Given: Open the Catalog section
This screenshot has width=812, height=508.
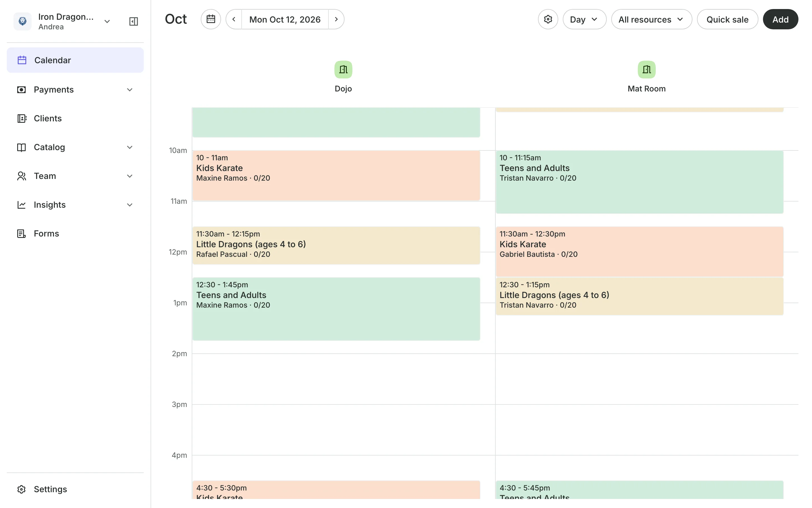Looking at the screenshot, I should point(75,148).
